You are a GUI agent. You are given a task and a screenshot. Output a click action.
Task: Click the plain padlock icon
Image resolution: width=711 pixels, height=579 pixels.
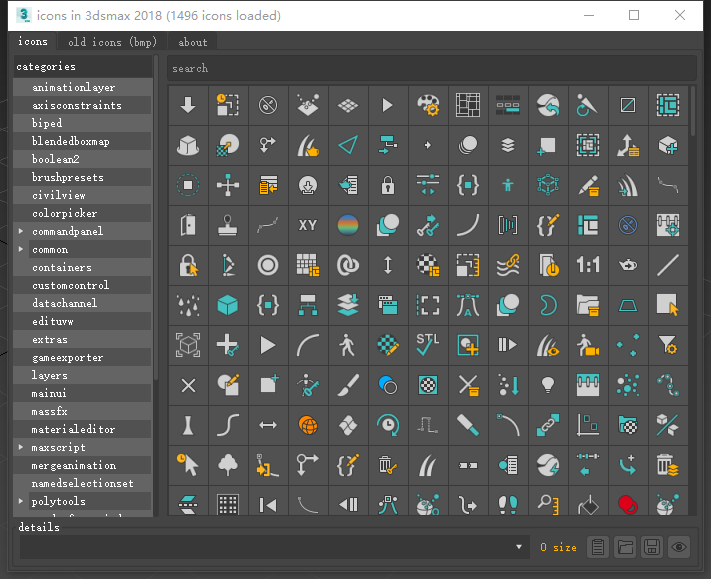point(388,185)
